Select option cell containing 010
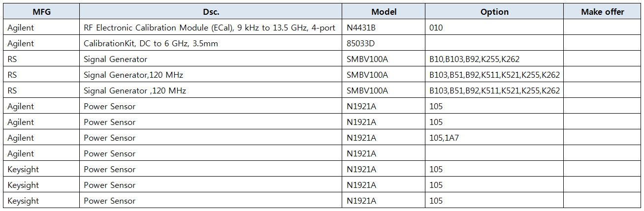 [436, 28]
